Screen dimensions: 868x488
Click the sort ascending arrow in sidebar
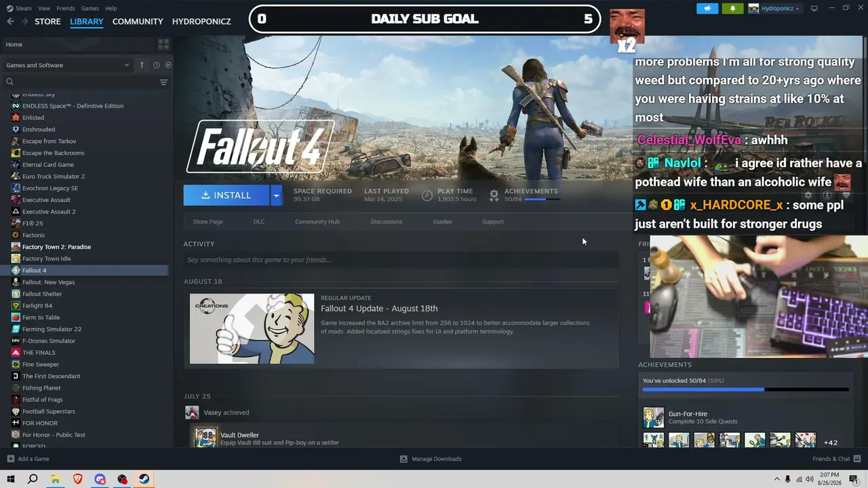142,65
